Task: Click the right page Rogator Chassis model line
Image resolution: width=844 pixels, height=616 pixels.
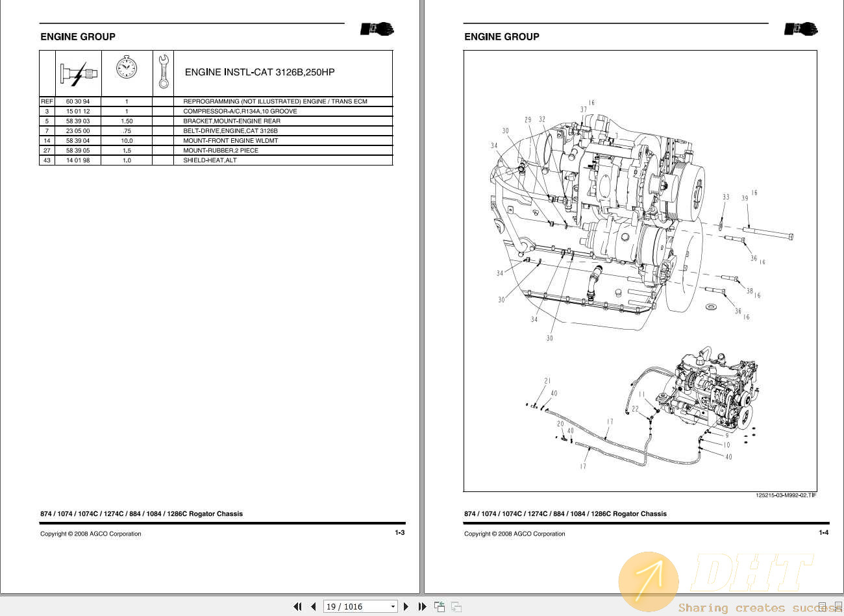Action: pyautogui.click(x=565, y=513)
